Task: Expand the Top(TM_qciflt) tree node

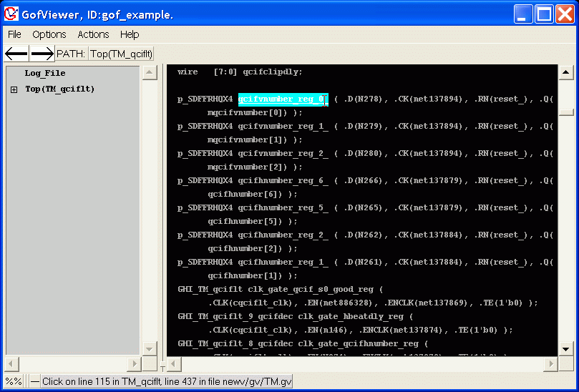Action: 14,89
